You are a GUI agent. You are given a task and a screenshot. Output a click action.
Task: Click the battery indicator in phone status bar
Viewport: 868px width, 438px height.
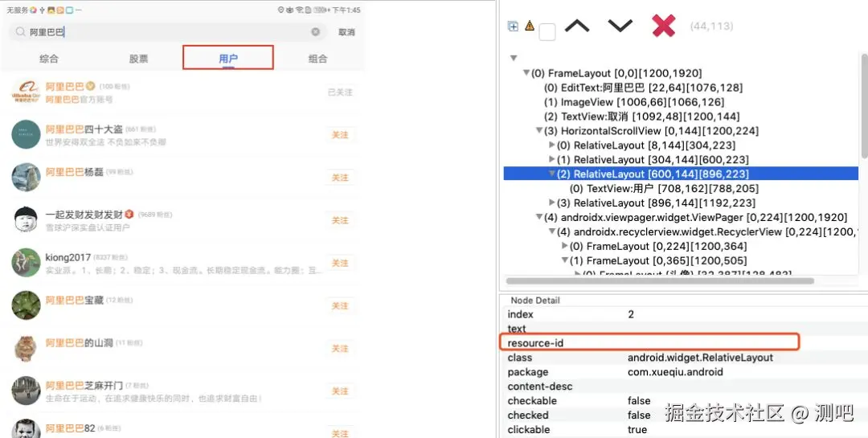[x=320, y=10]
